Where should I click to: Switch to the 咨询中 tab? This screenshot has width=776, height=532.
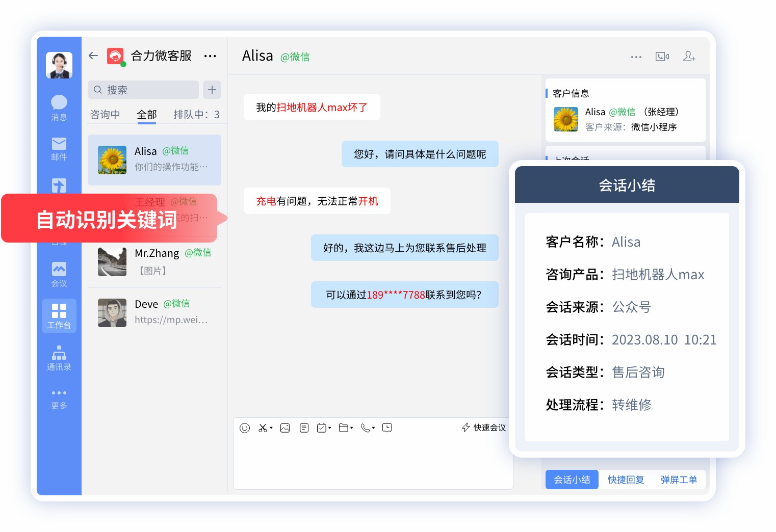(x=105, y=115)
